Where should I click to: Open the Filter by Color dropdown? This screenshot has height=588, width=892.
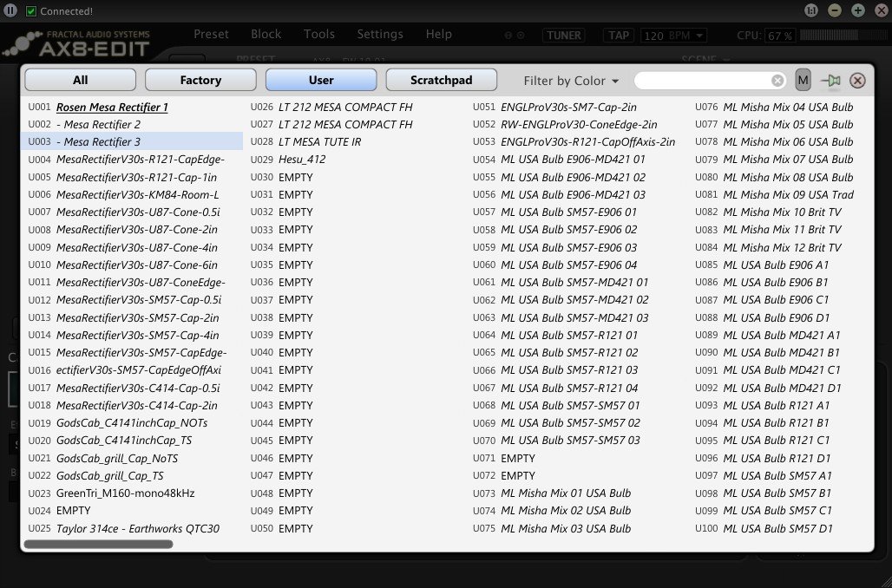pos(571,81)
